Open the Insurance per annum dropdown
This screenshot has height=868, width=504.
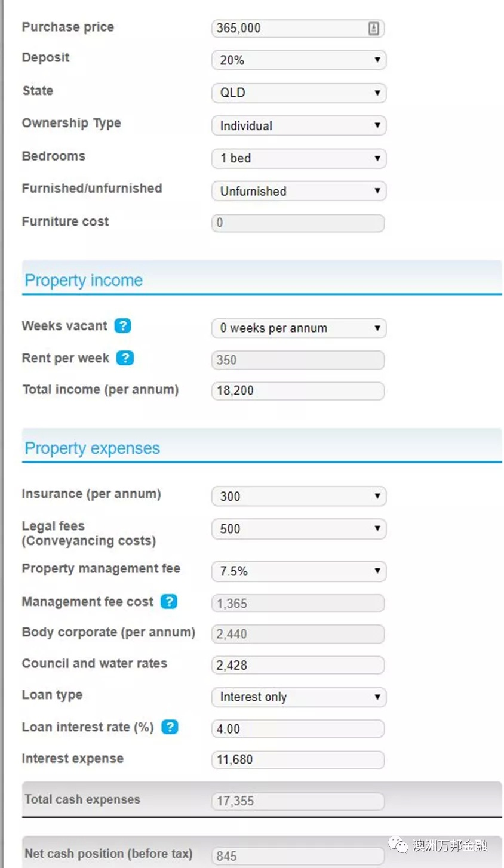[299, 497]
